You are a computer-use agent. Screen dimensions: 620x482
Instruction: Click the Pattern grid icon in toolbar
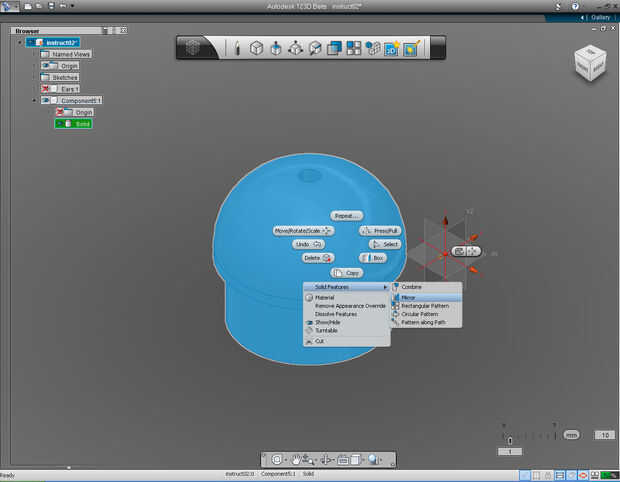pyautogui.click(x=354, y=47)
